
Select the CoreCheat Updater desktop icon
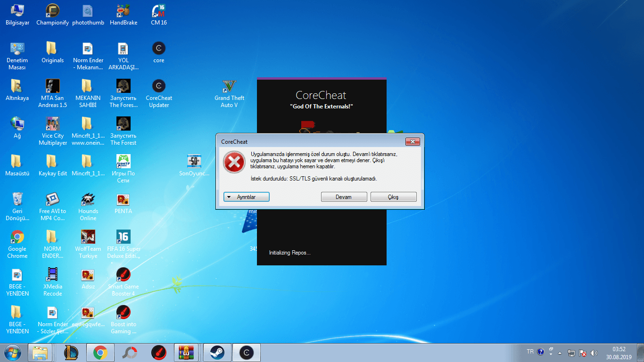coord(159,94)
